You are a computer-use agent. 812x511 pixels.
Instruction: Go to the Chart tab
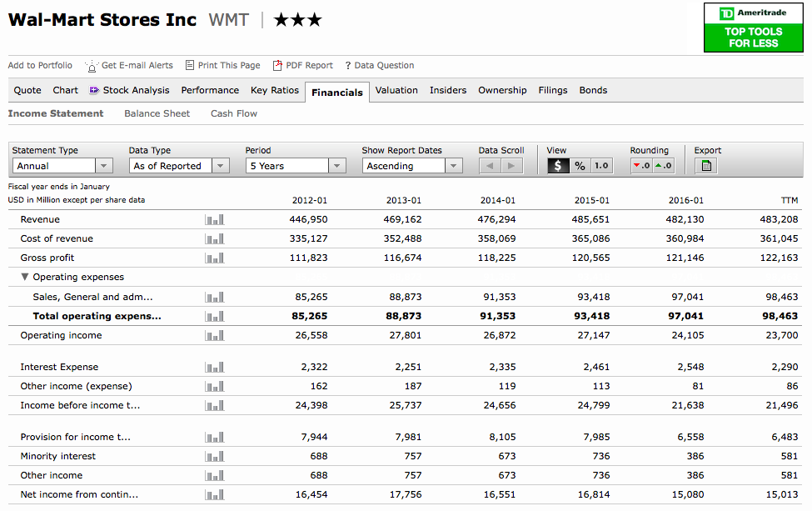(65, 90)
